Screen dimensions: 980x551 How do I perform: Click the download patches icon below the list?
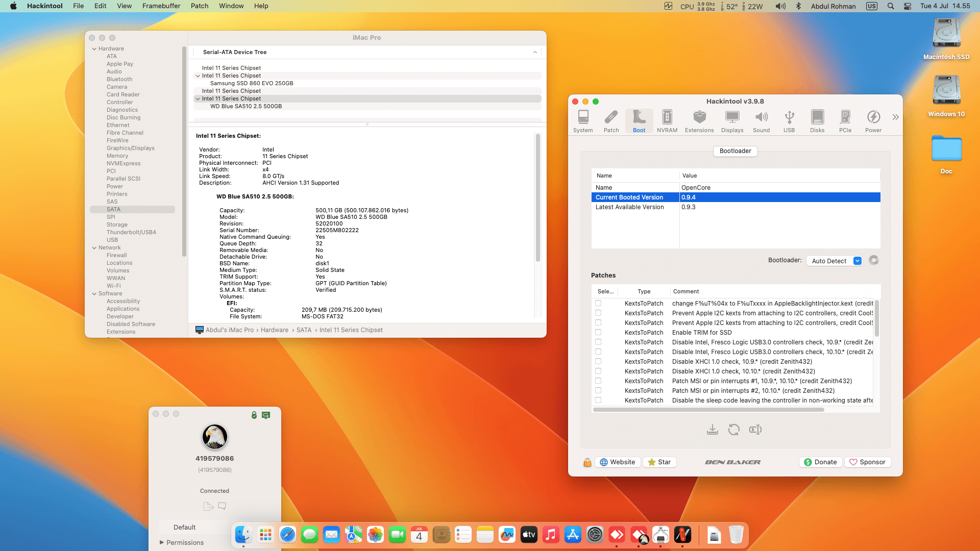[x=713, y=430]
